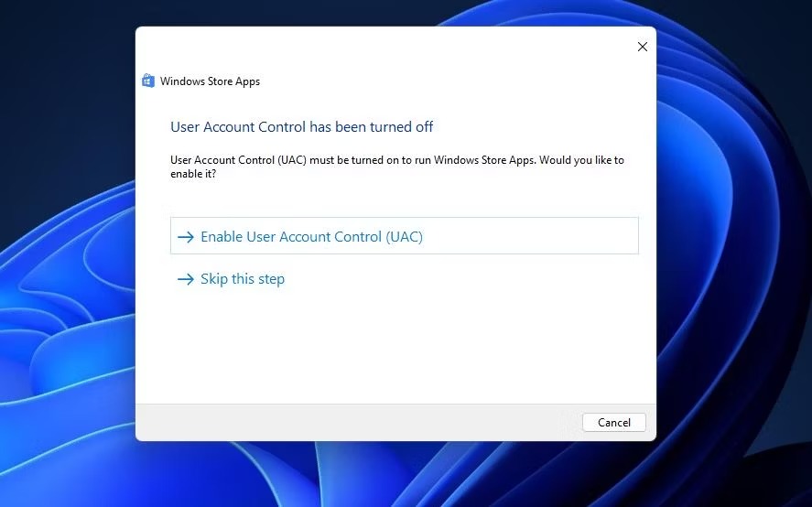Viewport: 812px width, 507px height.
Task: Click the arrow icon beside Skip this step
Action: pos(186,279)
